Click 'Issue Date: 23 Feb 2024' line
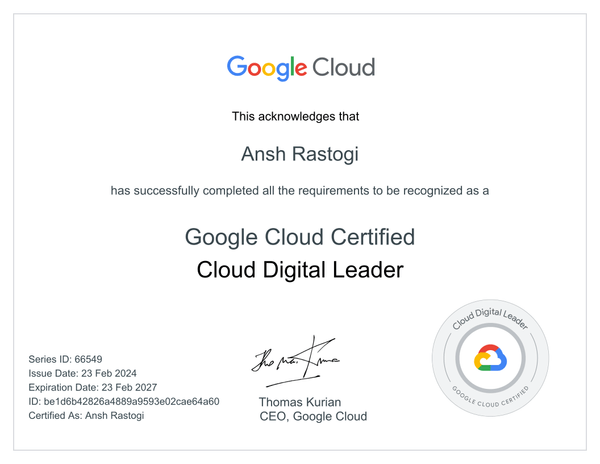600x464 pixels. (82, 373)
